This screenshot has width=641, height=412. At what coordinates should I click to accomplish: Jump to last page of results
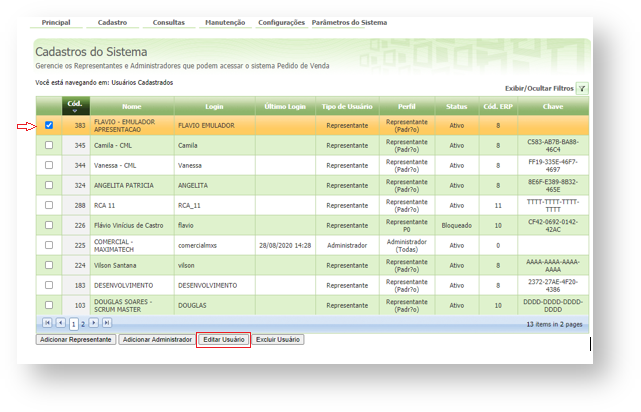(x=107, y=324)
